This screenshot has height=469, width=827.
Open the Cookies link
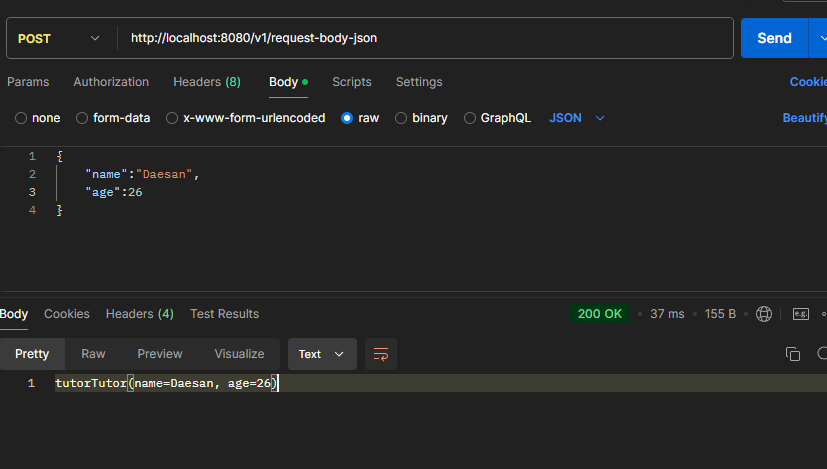click(x=808, y=82)
